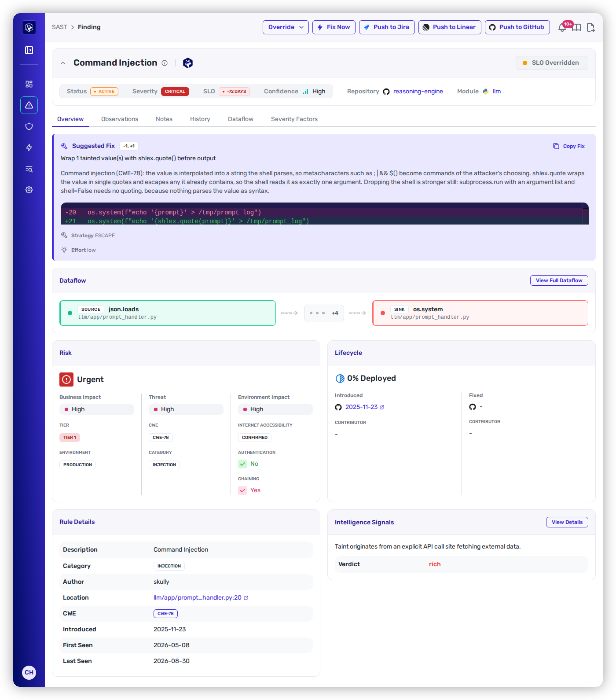Screen dimensions: 616x700
Task: Click the CRITICAL severity badge
Action: tap(175, 92)
